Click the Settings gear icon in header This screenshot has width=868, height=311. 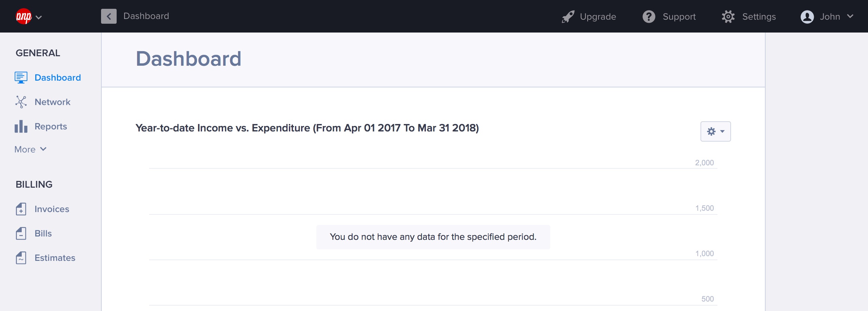pos(728,17)
